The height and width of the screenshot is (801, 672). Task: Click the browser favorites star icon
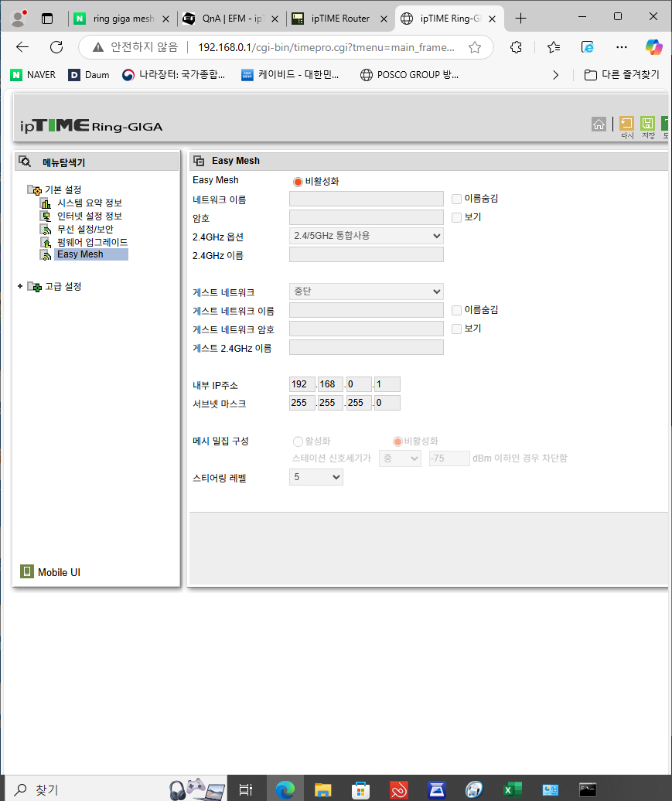[475, 47]
